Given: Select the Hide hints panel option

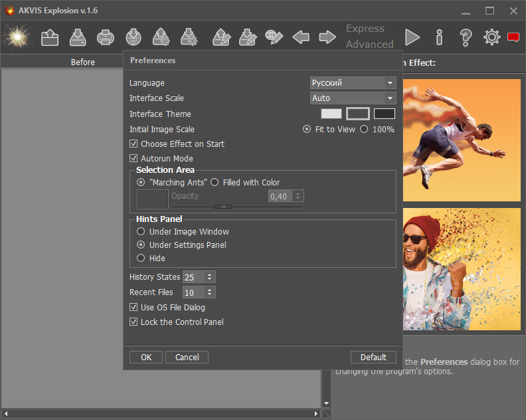Looking at the screenshot, I should pyautogui.click(x=141, y=258).
